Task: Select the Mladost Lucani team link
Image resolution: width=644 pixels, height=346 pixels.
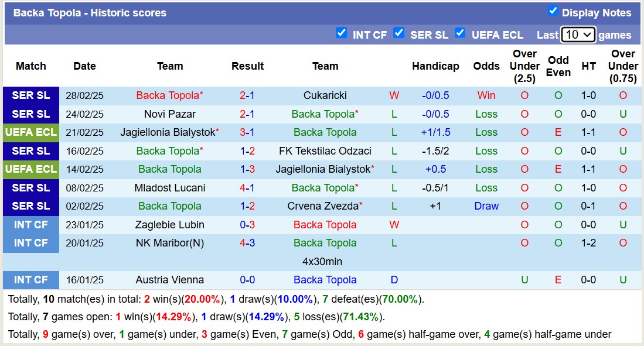Action: pos(170,188)
